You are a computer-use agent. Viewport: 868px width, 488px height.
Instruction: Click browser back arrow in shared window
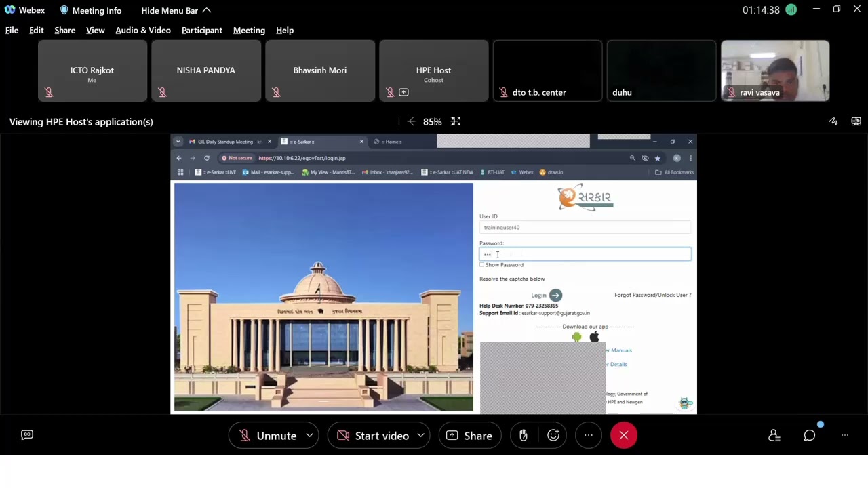[x=179, y=158]
